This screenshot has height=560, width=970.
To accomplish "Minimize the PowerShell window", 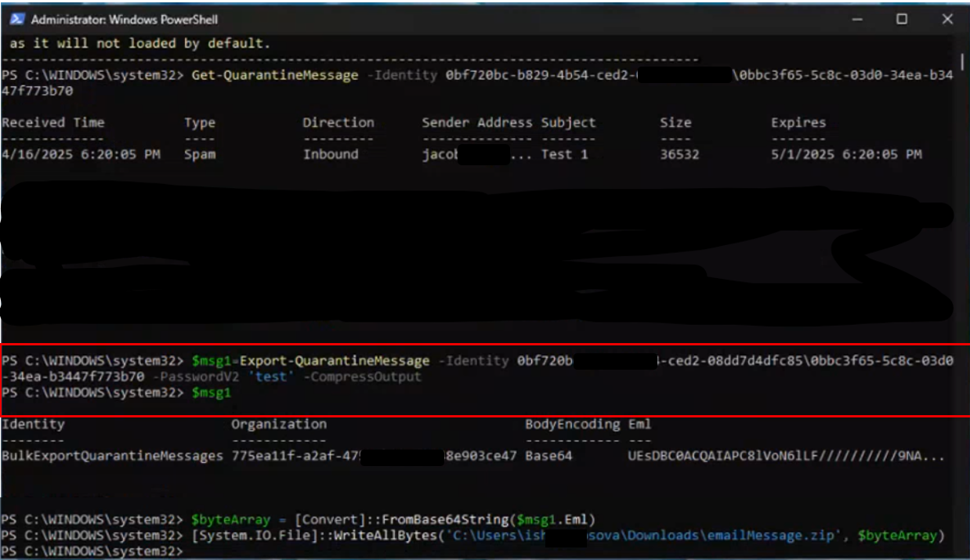I will click(857, 19).
